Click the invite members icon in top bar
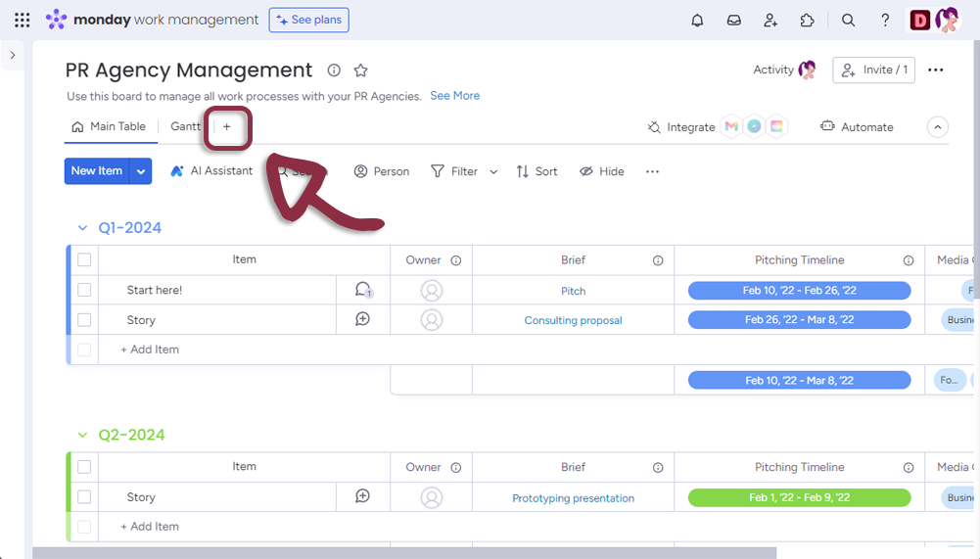Image resolution: width=980 pixels, height=559 pixels. [770, 21]
